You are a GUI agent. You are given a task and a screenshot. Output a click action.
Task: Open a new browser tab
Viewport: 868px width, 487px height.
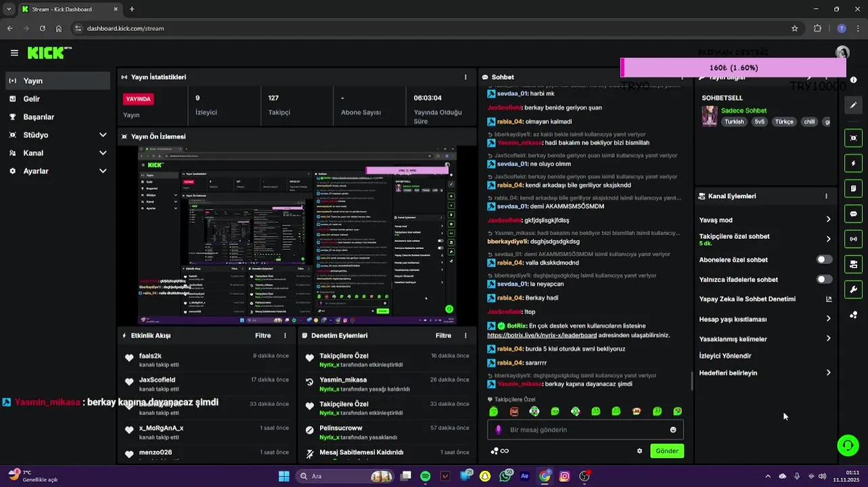pos(132,9)
